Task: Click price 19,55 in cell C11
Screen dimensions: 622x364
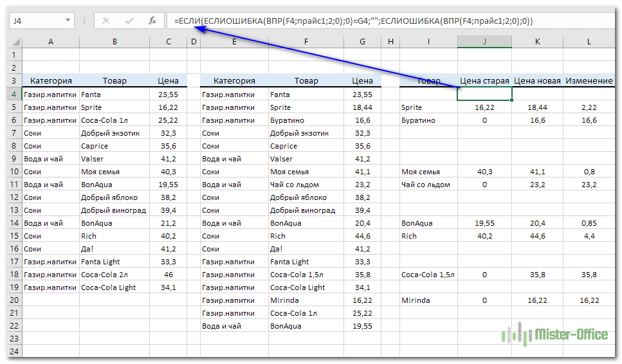Action: (168, 185)
